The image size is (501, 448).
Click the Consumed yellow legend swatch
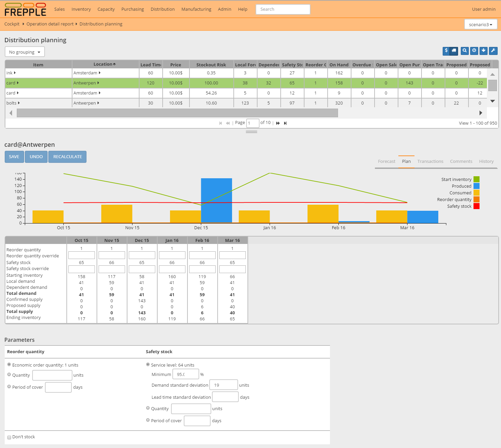coord(477,193)
